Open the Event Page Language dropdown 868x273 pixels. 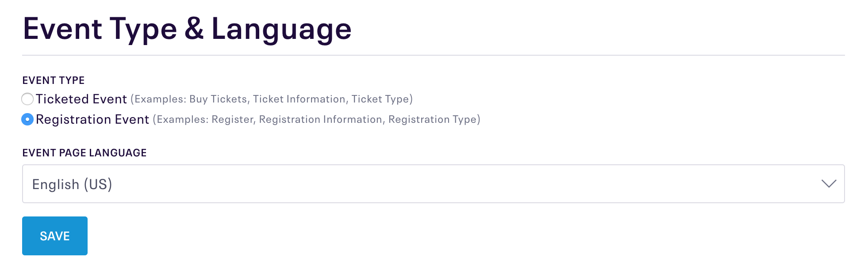[434, 184]
